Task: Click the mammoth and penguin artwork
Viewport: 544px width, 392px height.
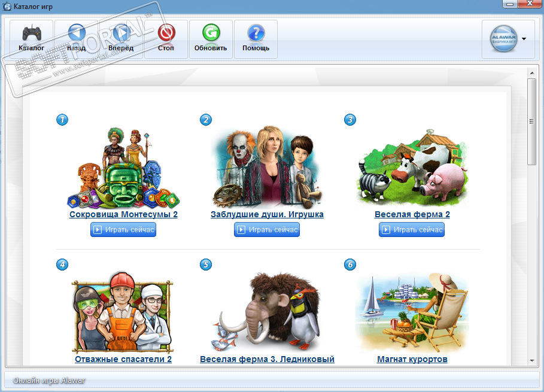Action: pyautogui.click(x=267, y=312)
